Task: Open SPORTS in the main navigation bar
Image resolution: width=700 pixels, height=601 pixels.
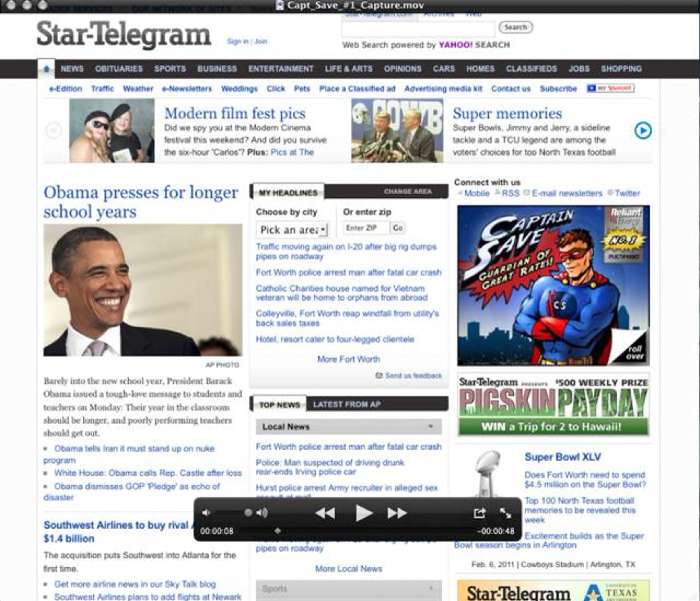Action: [170, 69]
